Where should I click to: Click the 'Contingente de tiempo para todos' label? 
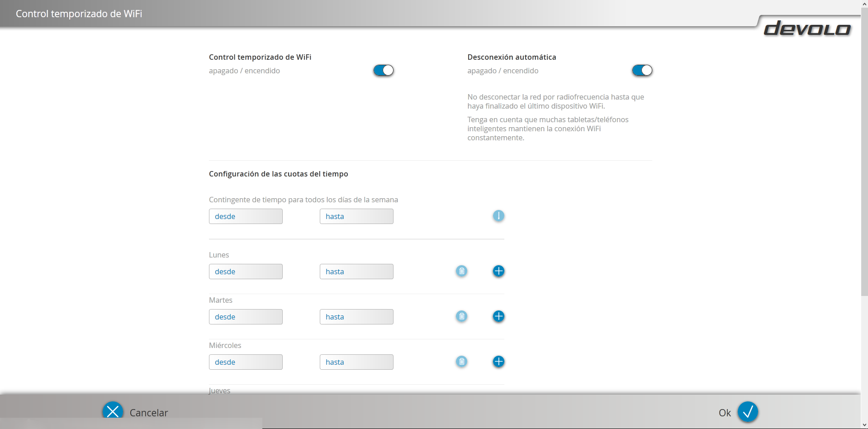(x=304, y=200)
